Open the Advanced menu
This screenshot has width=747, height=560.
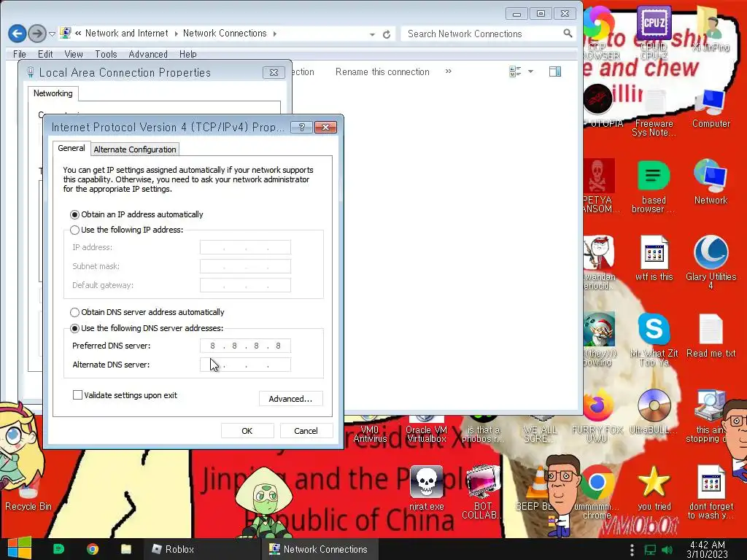coord(147,54)
